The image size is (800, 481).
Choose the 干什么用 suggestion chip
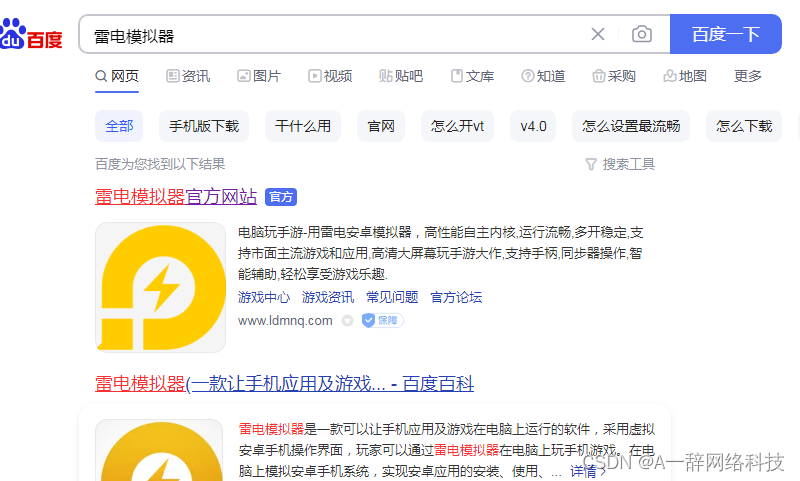click(x=303, y=126)
